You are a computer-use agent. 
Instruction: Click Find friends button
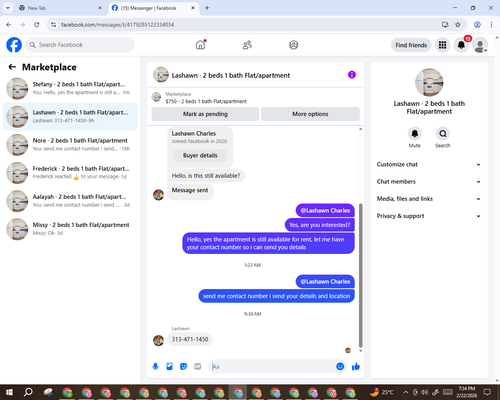point(411,45)
